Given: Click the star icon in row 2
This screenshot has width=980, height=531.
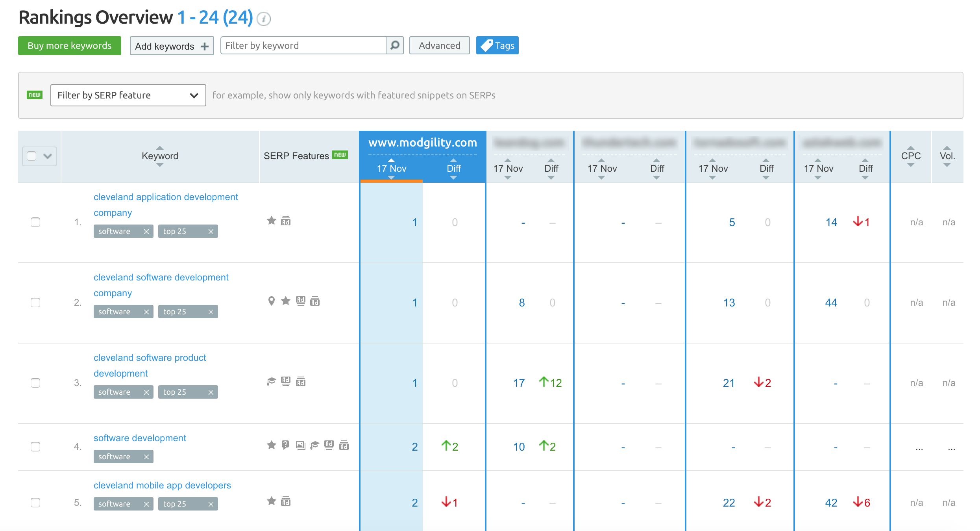Looking at the screenshot, I should (x=286, y=301).
